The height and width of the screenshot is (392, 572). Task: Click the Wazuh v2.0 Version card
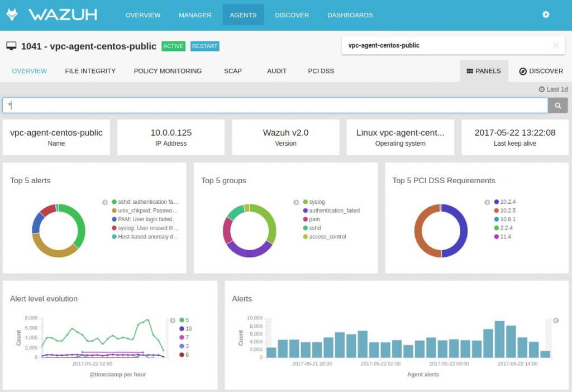point(285,137)
